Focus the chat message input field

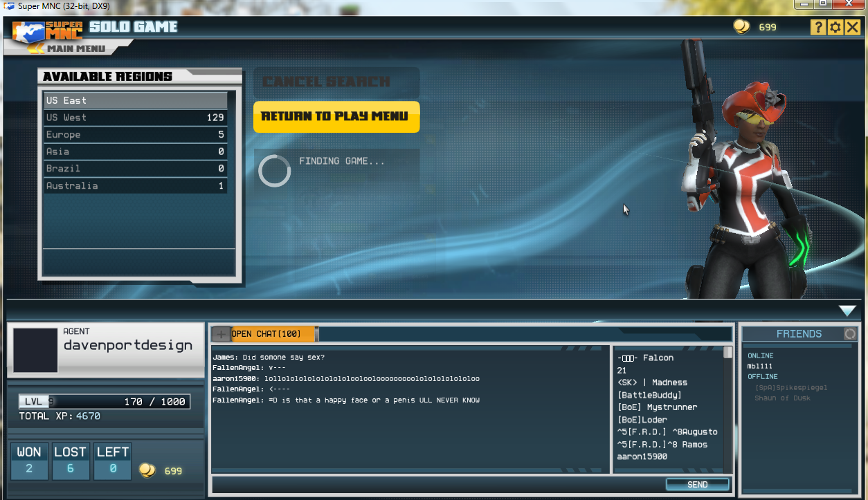click(437, 484)
